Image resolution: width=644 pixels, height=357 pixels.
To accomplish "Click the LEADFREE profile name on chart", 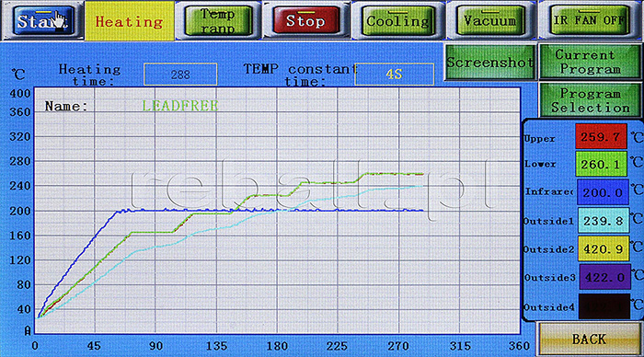I will click(x=180, y=106).
